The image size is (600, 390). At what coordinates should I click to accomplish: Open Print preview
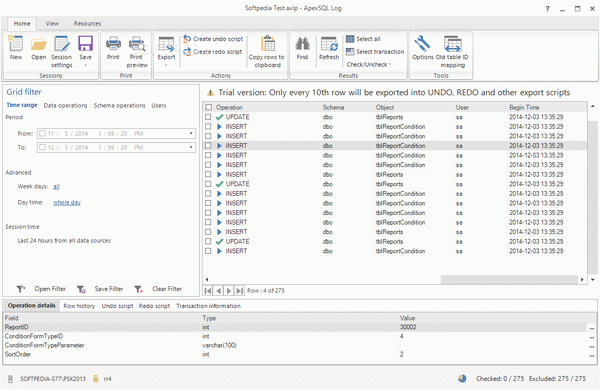click(137, 44)
